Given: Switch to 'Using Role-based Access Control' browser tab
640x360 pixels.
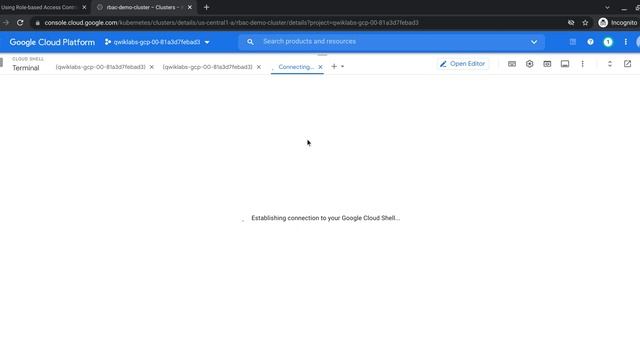Looking at the screenshot, I should pyautogui.click(x=39, y=7).
